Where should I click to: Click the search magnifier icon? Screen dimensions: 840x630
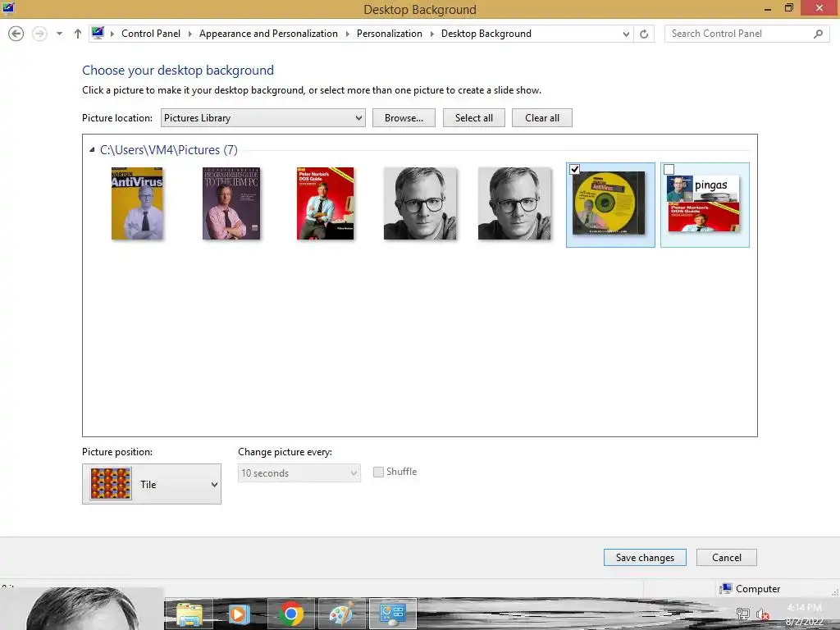pos(818,34)
